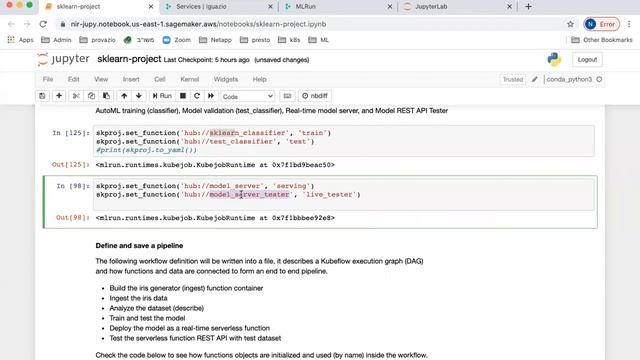The width and height of the screenshot is (640, 360).
Task: Copy selected cells using the copy icon
Action: (91, 96)
